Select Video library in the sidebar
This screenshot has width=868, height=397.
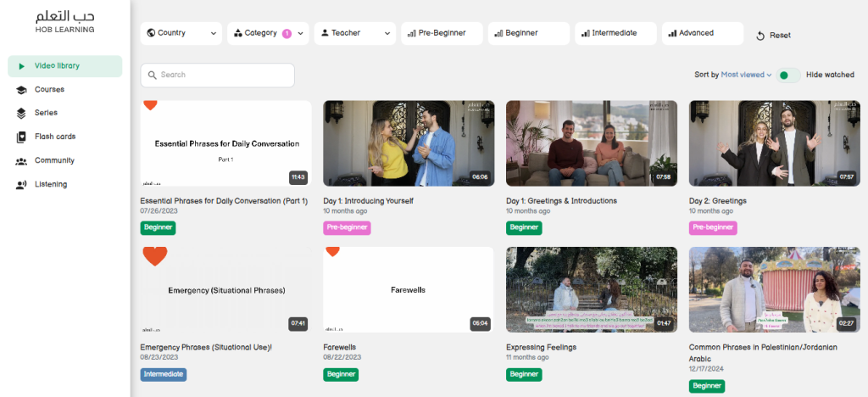[64, 66]
